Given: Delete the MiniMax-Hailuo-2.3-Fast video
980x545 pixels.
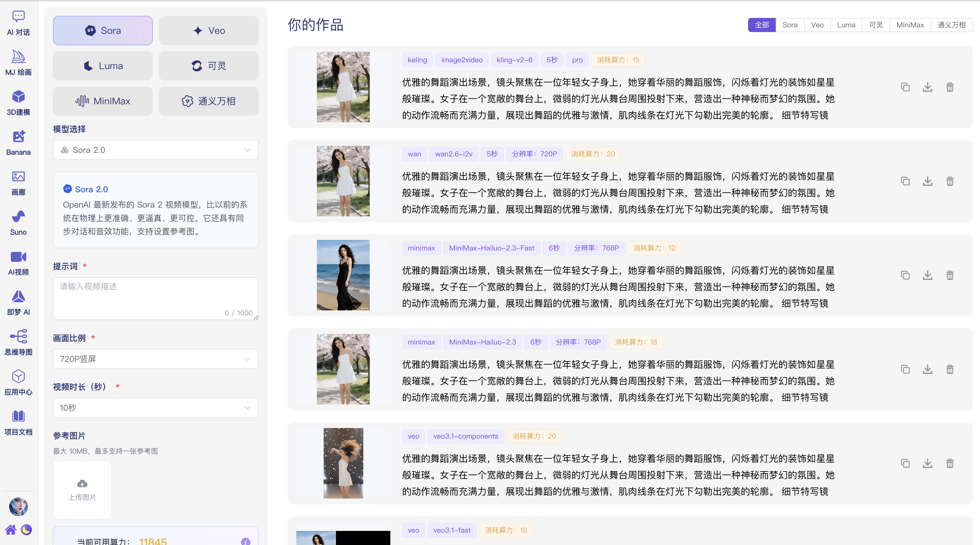Looking at the screenshot, I should coord(950,275).
